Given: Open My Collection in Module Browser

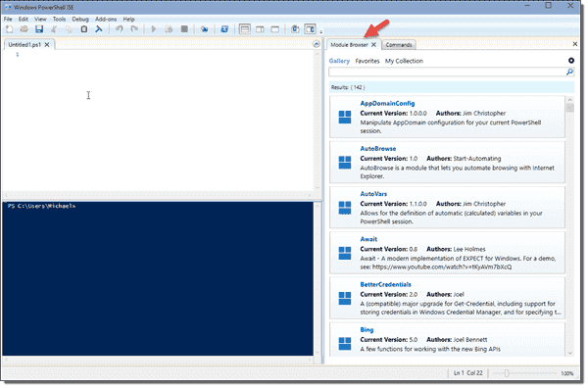Looking at the screenshot, I should click(404, 61).
